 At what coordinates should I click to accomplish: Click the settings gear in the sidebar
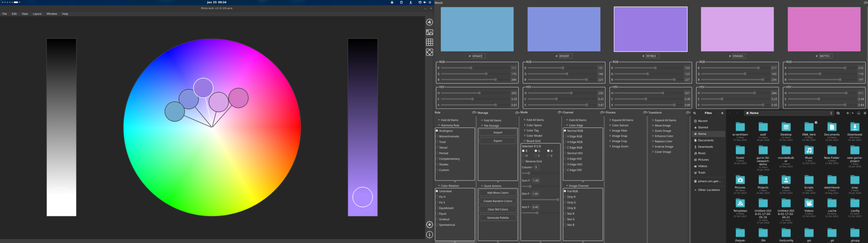click(x=430, y=224)
